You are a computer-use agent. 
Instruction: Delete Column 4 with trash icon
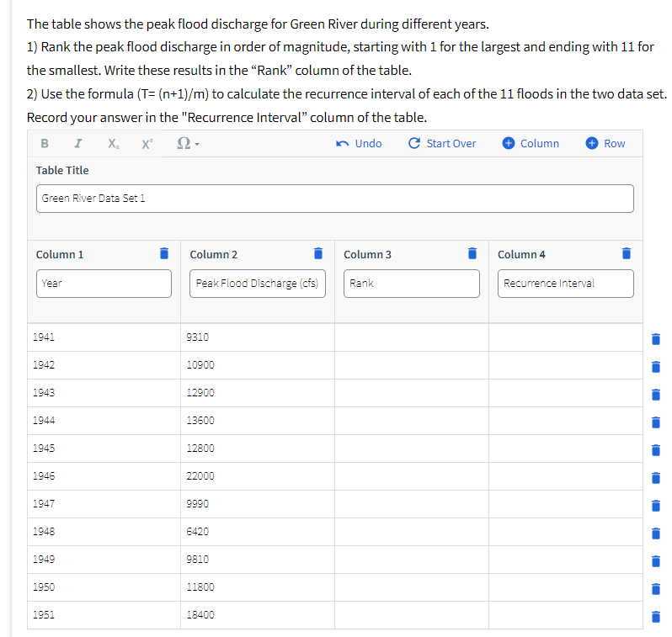(x=627, y=253)
